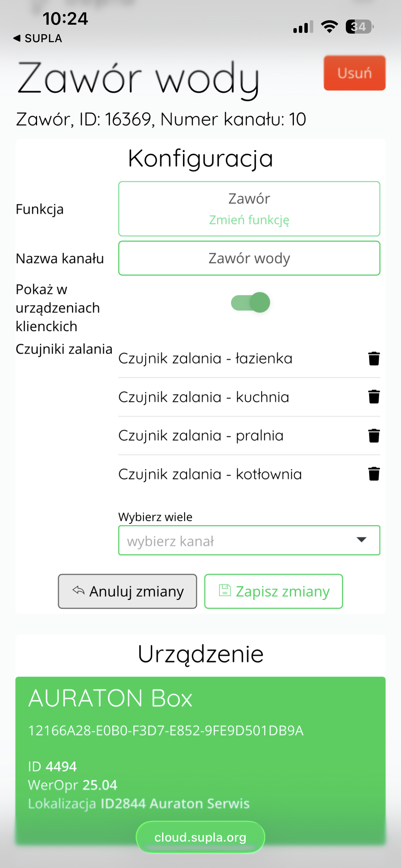The height and width of the screenshot is (868, 401).
Task: Select Czujnik zalania - kuchnia entry
Action: click(x=204, y=397)
